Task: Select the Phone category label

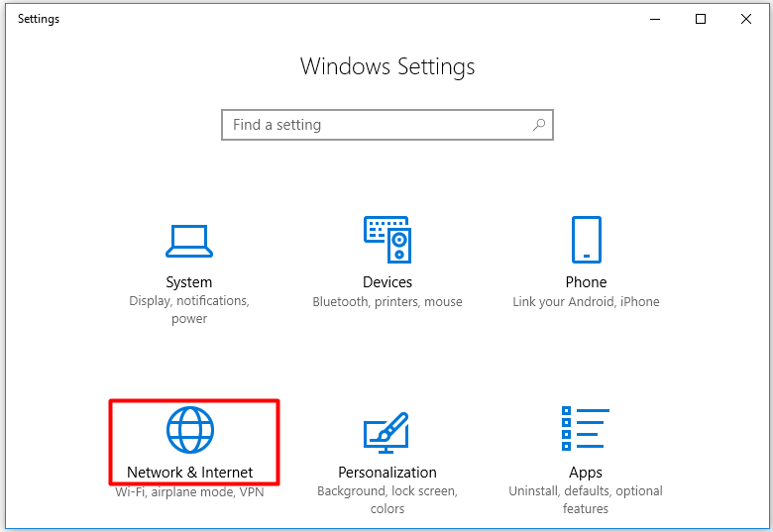Action: click(586, 282)
